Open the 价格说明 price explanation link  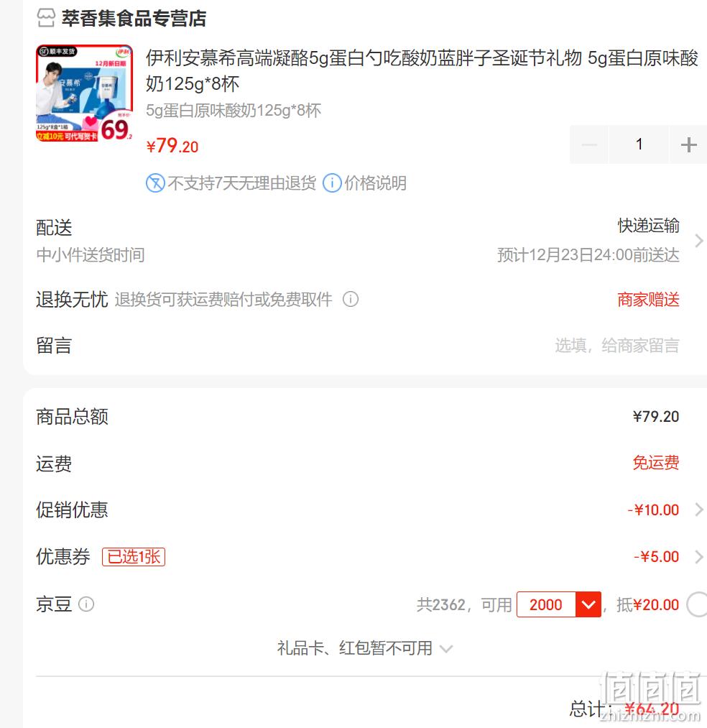[x=375, y=183]
